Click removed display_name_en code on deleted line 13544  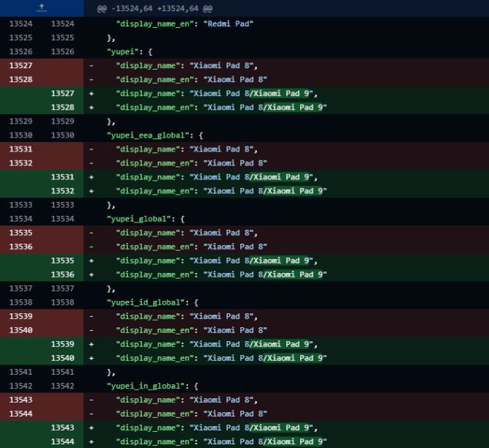(x=192, y=414)
